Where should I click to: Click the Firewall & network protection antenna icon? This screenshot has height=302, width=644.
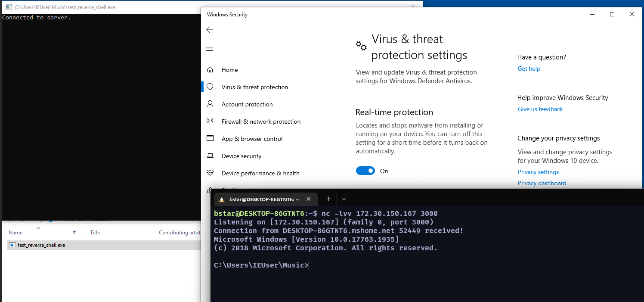tap(210, 121)
